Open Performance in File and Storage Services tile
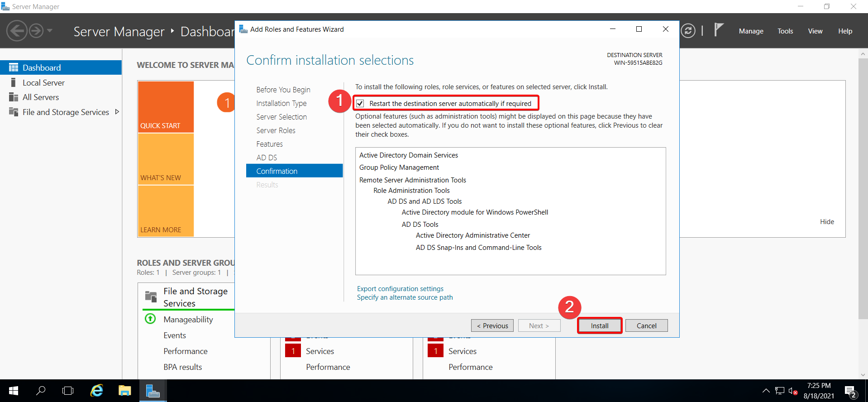The width and height of the screenshot is (868, 402). (x=186, y=351)
